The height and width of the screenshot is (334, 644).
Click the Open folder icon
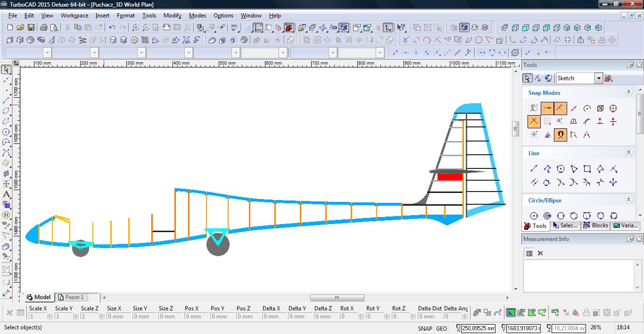(x=20, y=28)
